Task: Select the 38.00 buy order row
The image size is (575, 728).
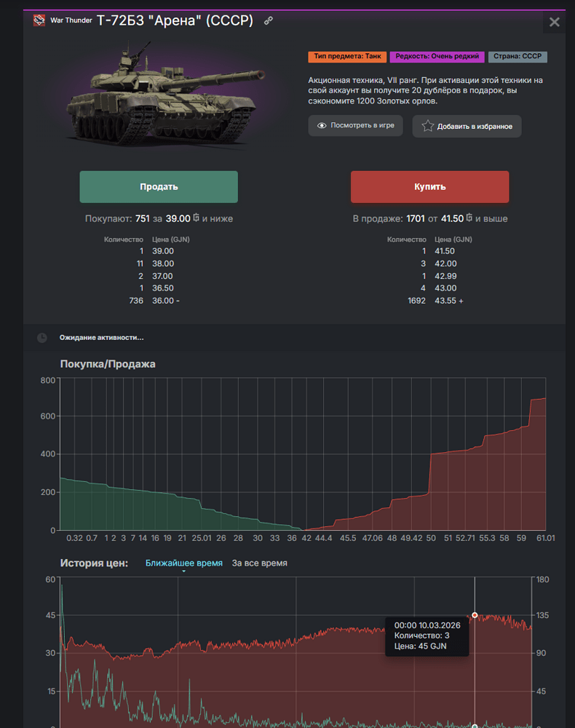Action: pyautogui.click(x=162, y=264)
